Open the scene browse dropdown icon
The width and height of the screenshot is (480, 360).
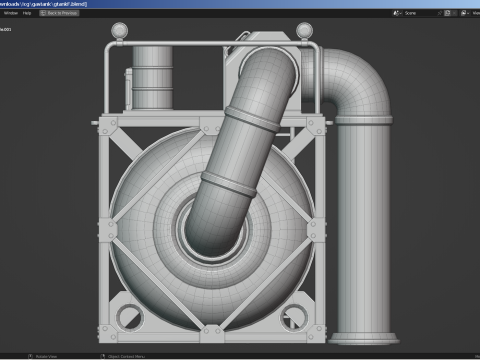[x=397, y=13]
